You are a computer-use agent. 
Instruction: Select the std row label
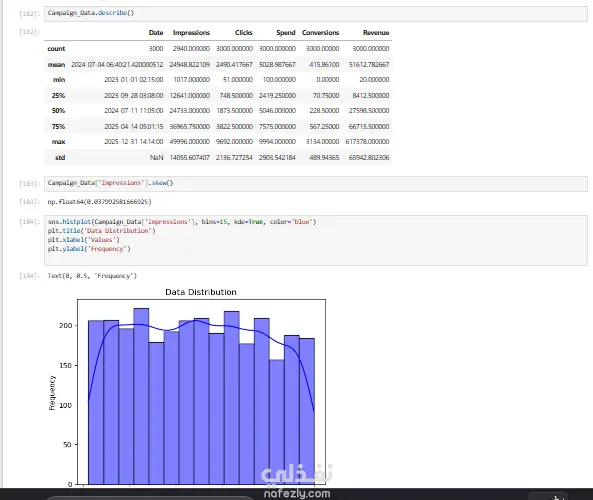click(x=60, y=158)
